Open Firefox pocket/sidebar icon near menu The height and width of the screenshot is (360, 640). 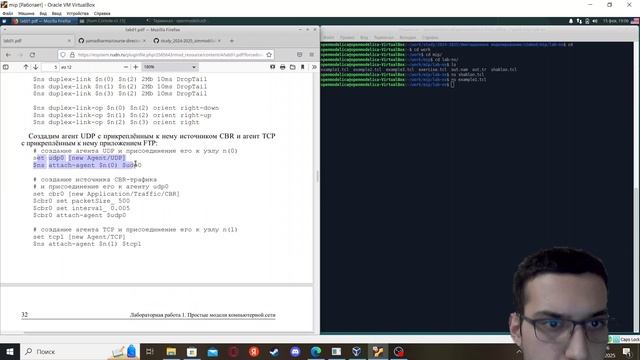point(300,55)
